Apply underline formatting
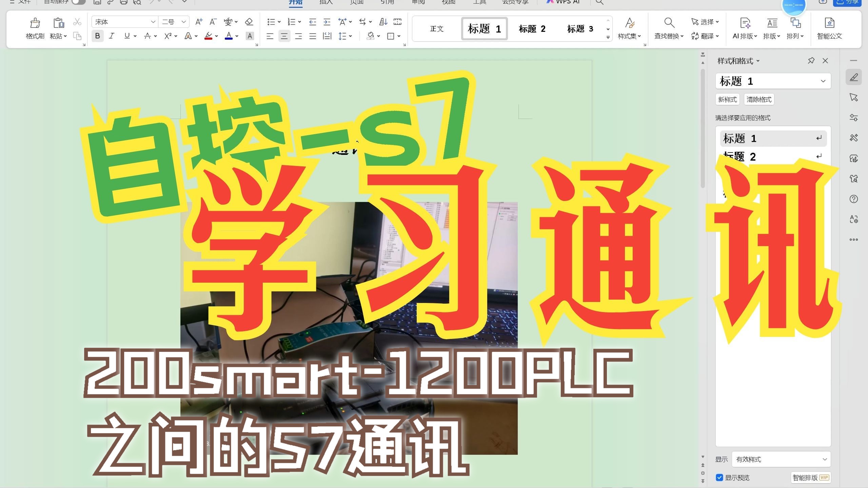 [x=127, y=36]
